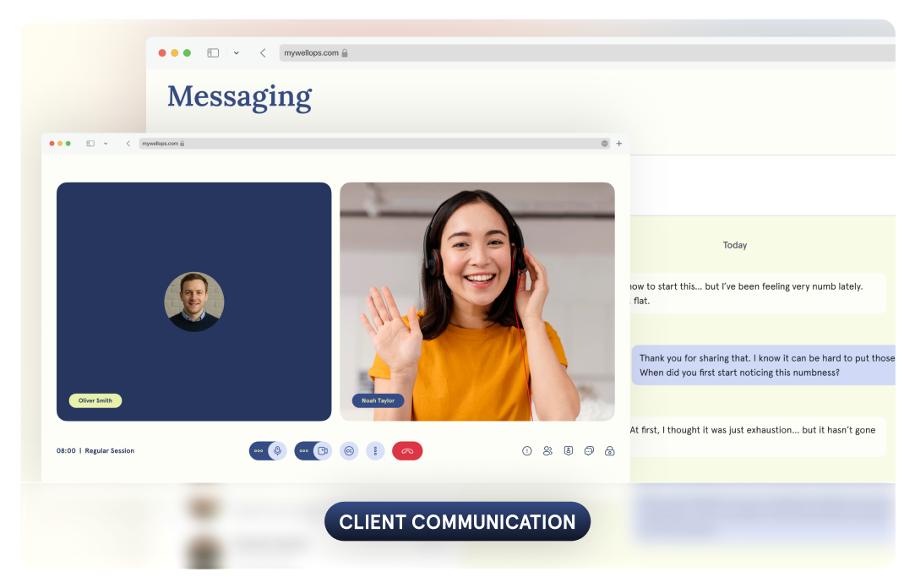Open the in-call chat icon
Viewport: 915px width, 588px height.
[x=589, y=451]
